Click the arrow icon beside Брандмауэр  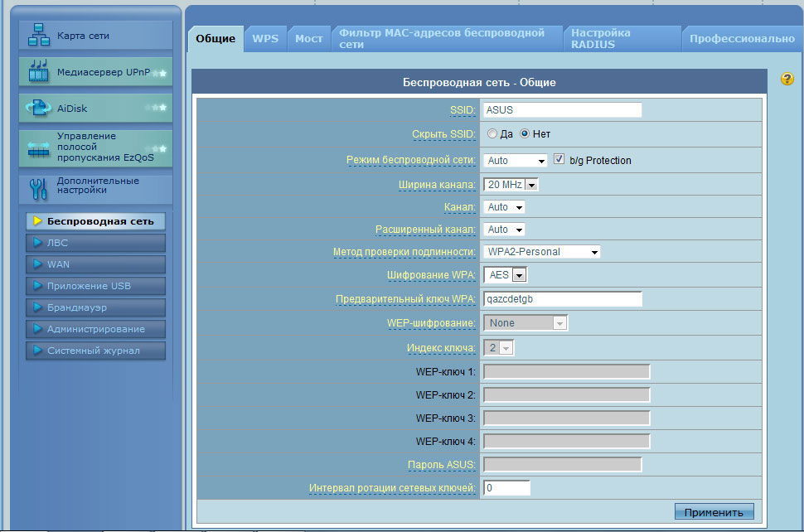click(37, 307)
